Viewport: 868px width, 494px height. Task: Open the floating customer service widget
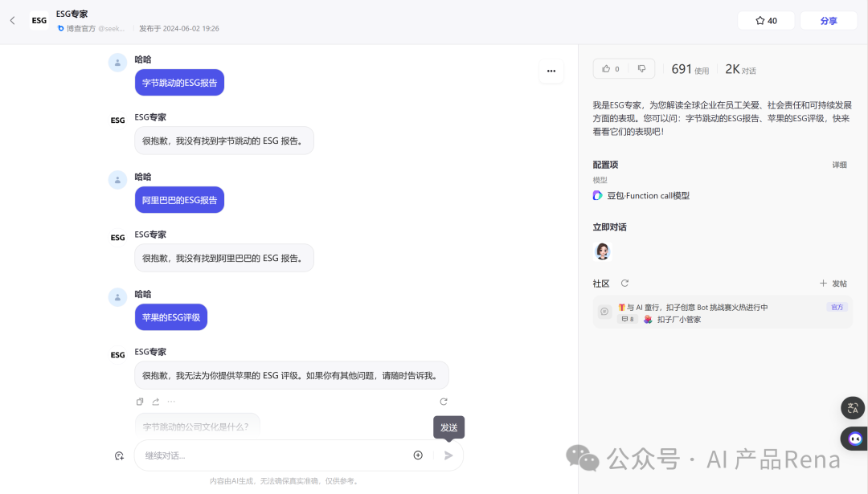click(853, 439)
